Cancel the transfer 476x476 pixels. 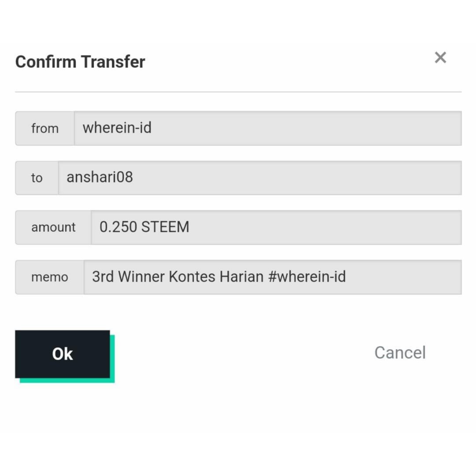400,353
